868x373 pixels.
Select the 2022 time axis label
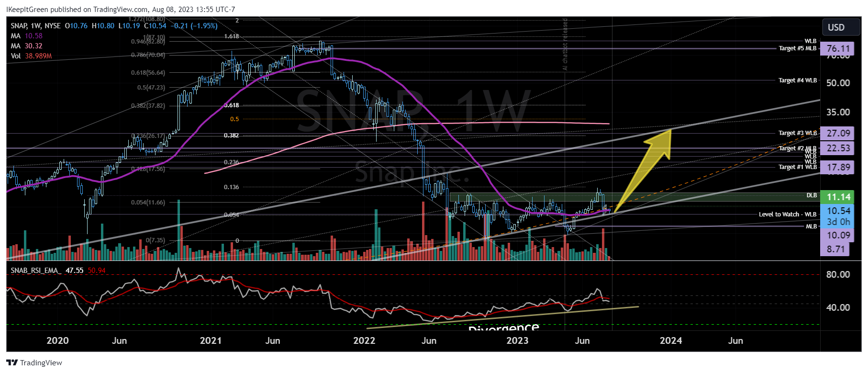click(364, 340)
